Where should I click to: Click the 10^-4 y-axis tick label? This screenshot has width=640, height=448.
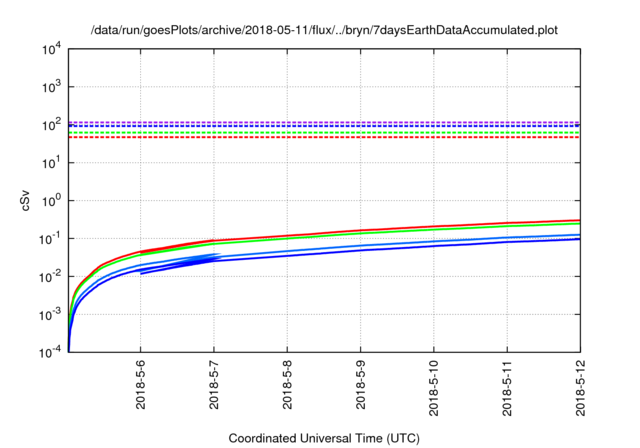click(x=50, y=352)
